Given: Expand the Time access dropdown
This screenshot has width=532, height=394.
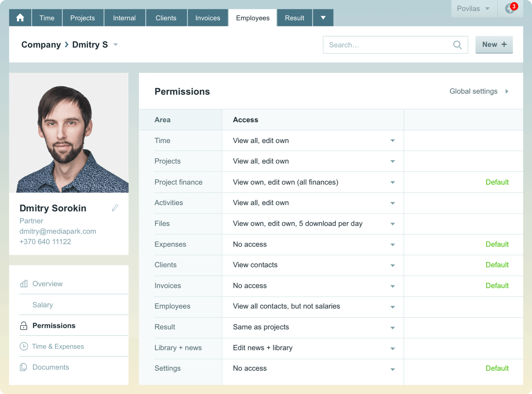Looking at the screenshot, I should (x=392, y=141).
